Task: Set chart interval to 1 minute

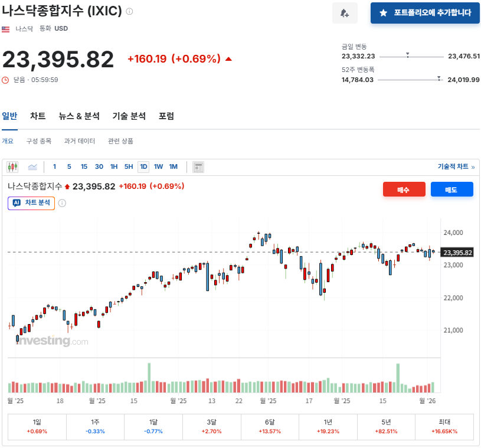Action: (x=54, y=166)
